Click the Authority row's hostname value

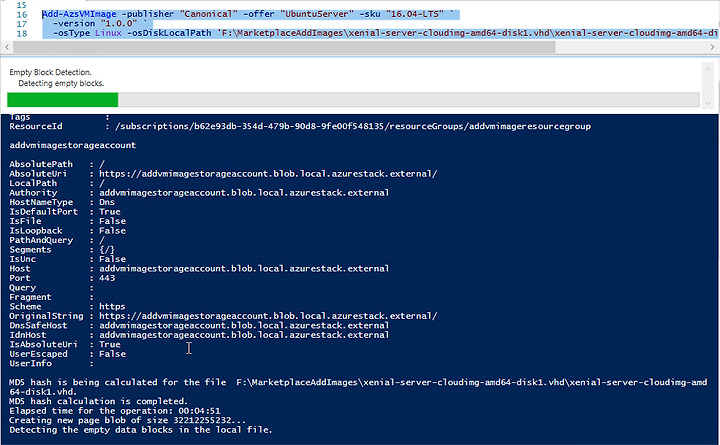click(244, 192)
